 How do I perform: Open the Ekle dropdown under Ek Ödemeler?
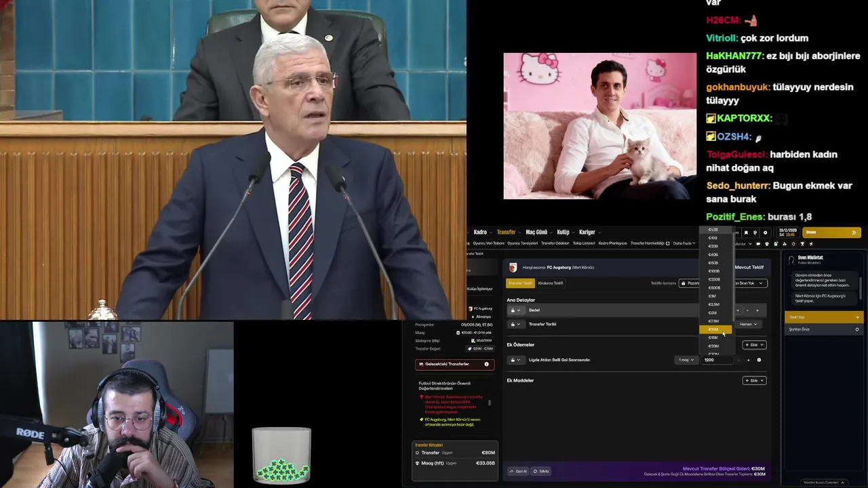[754, 345]
